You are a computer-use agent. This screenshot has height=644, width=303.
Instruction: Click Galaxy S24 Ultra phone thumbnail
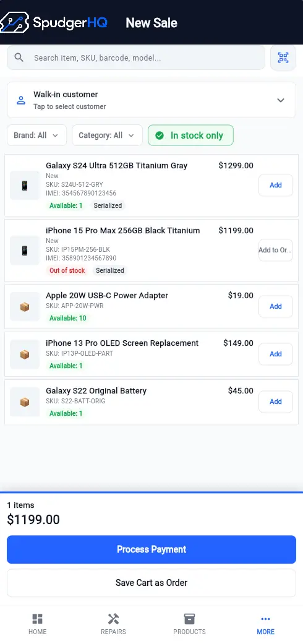coord(25,185)
